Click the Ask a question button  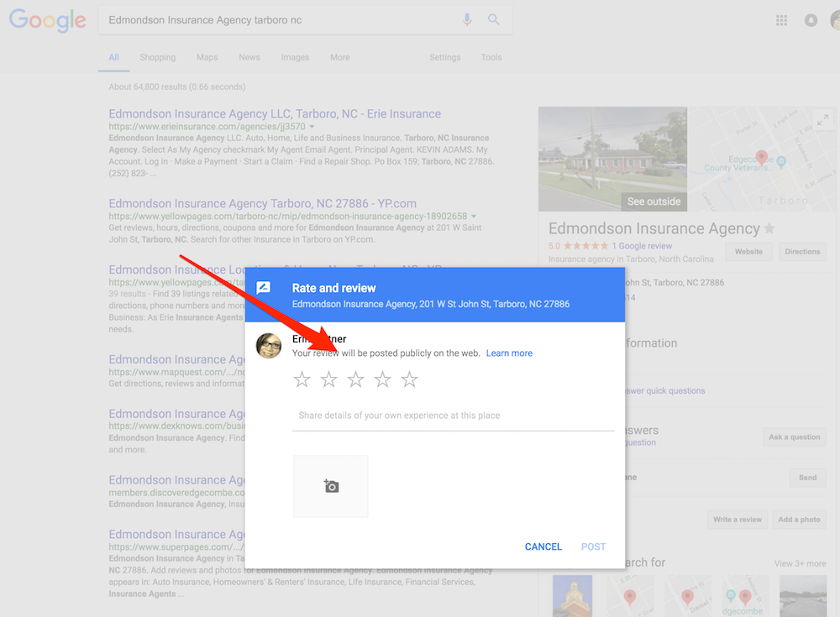[x=795, y=437]
